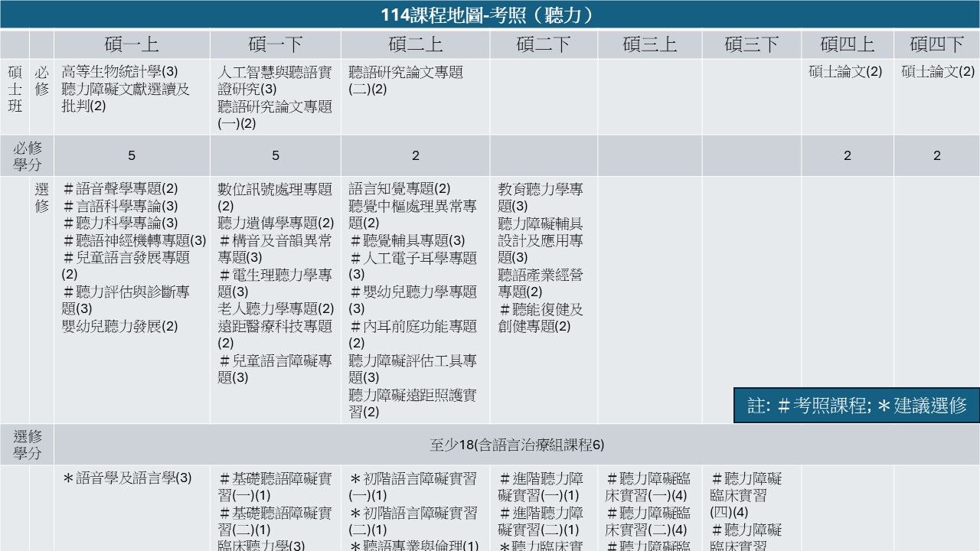Click required credit value 2 under 碩四上
Viewport: 980px width, 551px height.
click(x=848, y=155)
